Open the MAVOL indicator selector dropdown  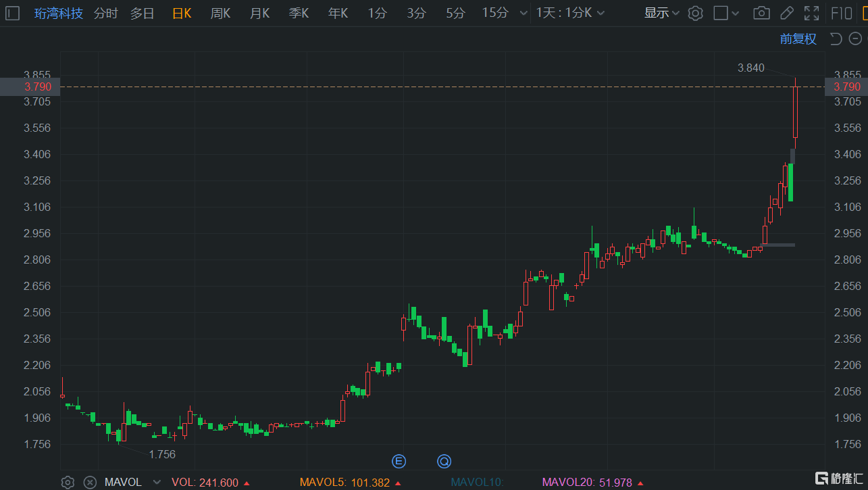coord(157,483)
